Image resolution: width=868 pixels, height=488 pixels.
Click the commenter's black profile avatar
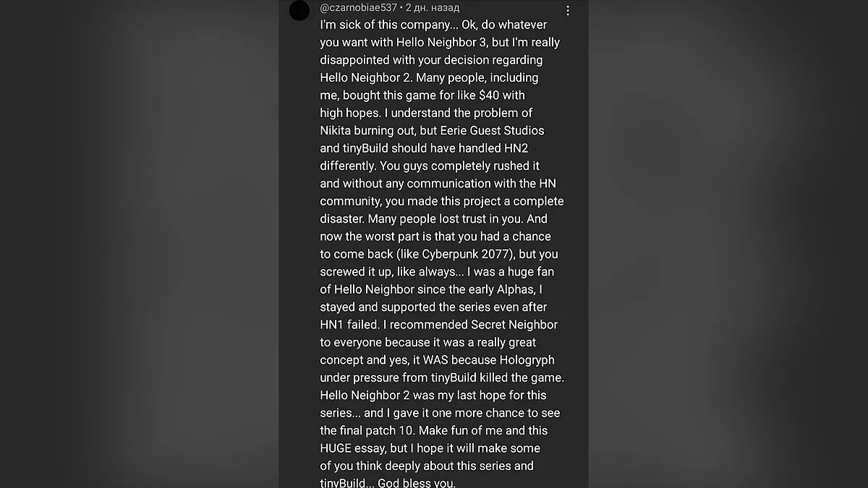tap(299, 11)
